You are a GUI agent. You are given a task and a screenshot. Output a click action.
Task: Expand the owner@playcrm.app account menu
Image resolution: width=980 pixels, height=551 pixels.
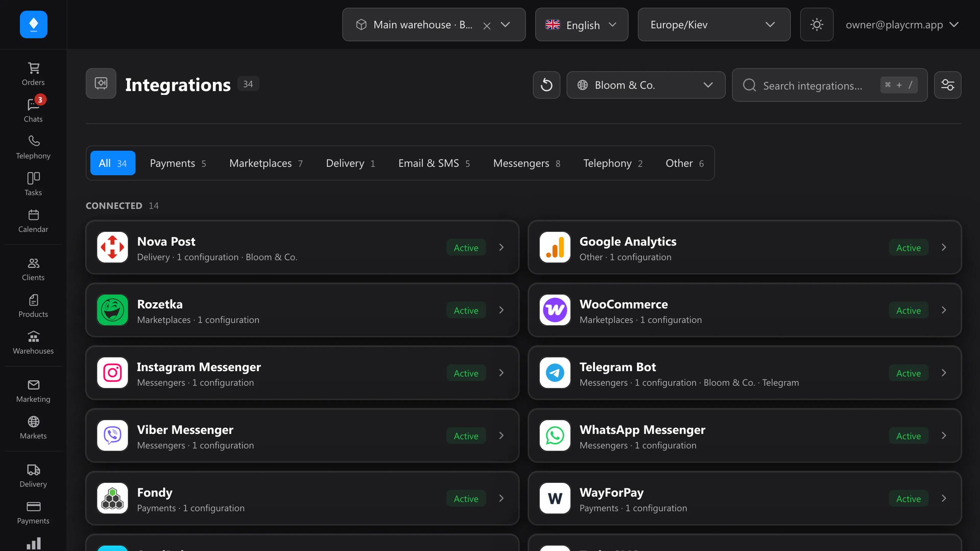click(902, 24)
